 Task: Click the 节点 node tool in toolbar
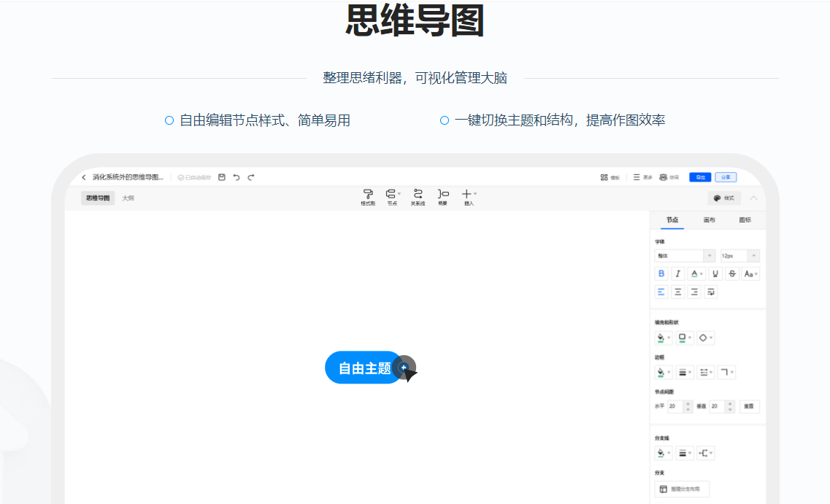click(x=391, y=197)
